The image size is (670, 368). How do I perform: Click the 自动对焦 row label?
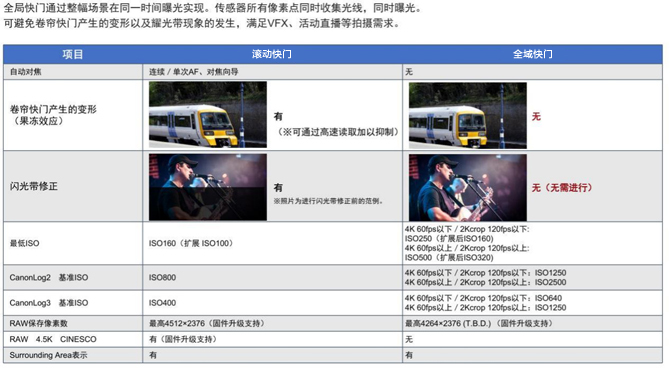26,72
